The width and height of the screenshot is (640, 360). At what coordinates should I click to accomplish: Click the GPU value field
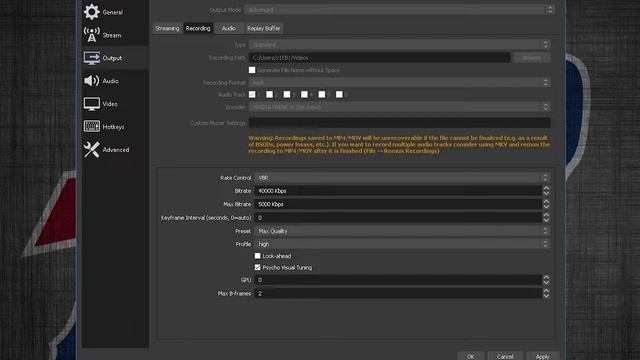click(x=398, y=280)
